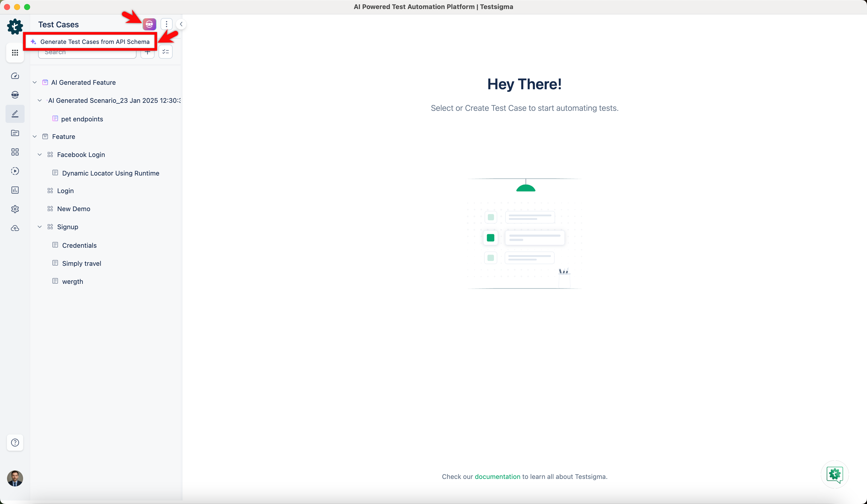The height and width of the screenshot is (504, 867).
Task: Select the Elements grid icon in sidebar
Action: coord(15,152)
